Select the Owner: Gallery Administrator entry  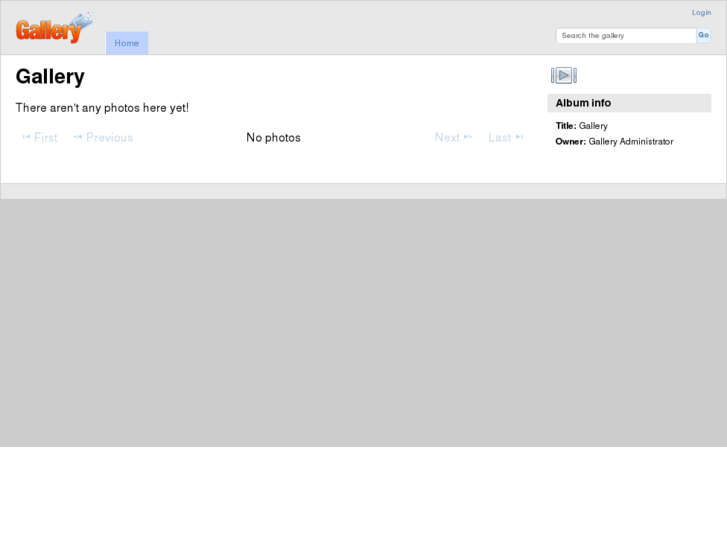point(614,141)
